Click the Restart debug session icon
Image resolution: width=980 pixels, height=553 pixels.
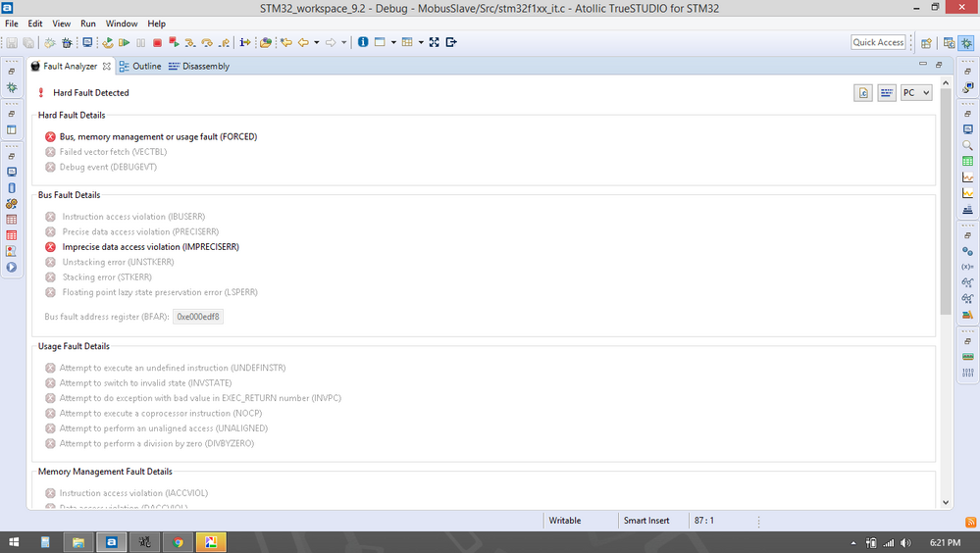click(x=108, y=42)
